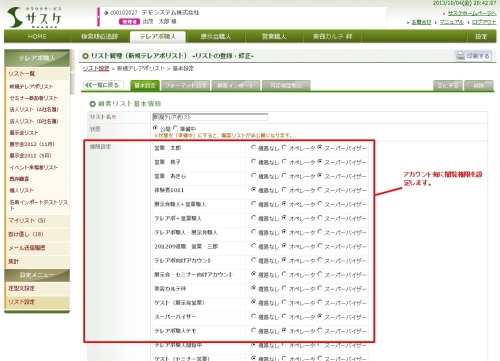500x361 pixels.
Task: Set 営業 太郎 to オペレータ
Action: tap(284, 147)
